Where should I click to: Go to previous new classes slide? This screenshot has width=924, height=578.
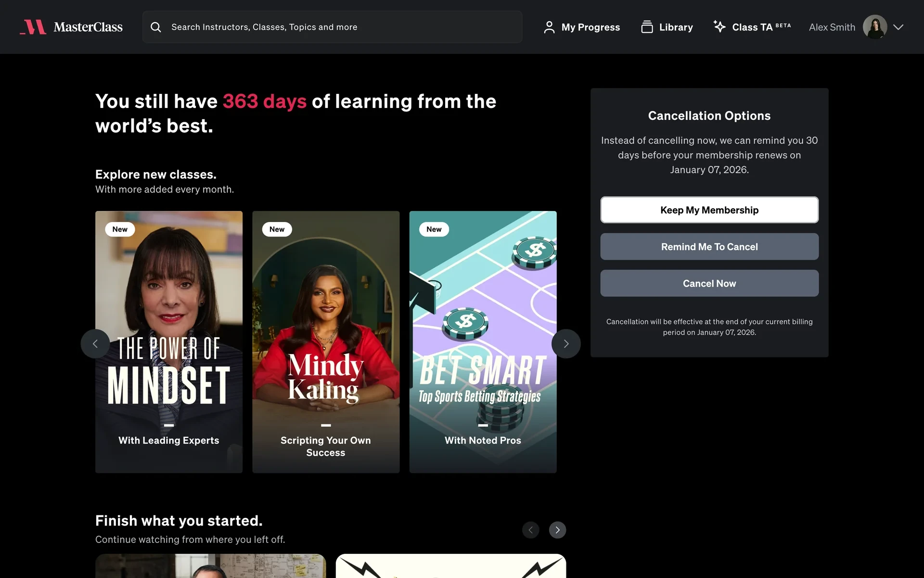coord(95,343)
